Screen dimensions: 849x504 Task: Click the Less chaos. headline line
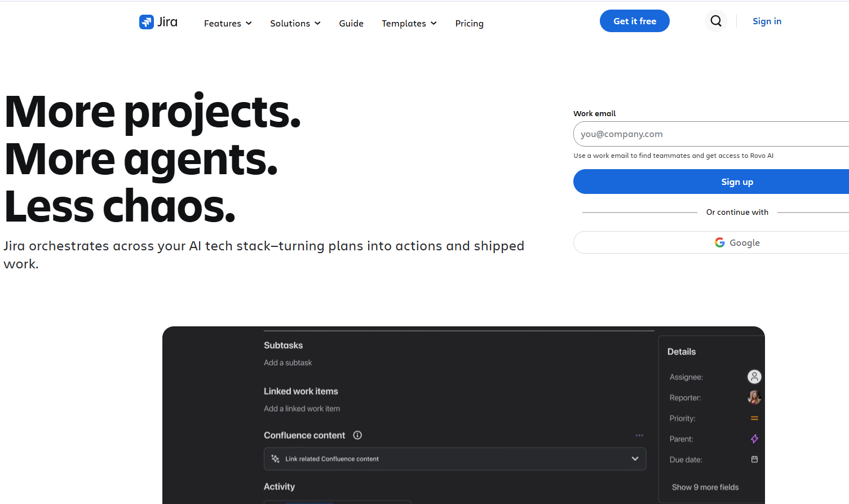120,206
